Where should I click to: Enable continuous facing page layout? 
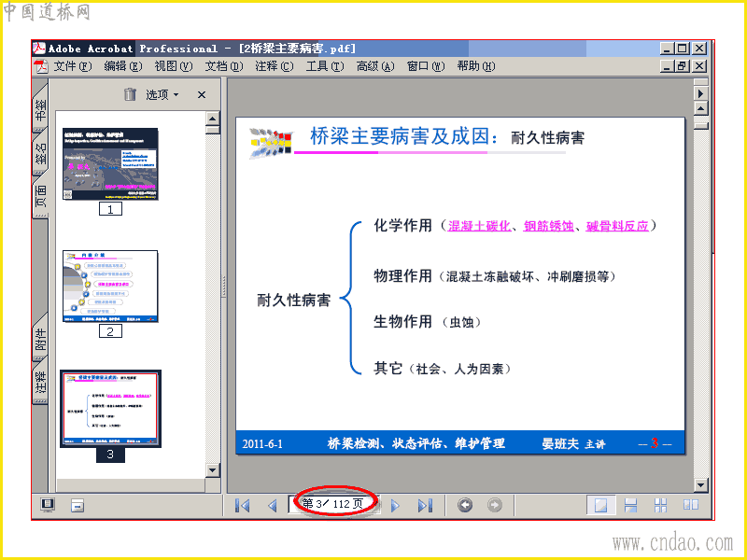pos(660,505)
